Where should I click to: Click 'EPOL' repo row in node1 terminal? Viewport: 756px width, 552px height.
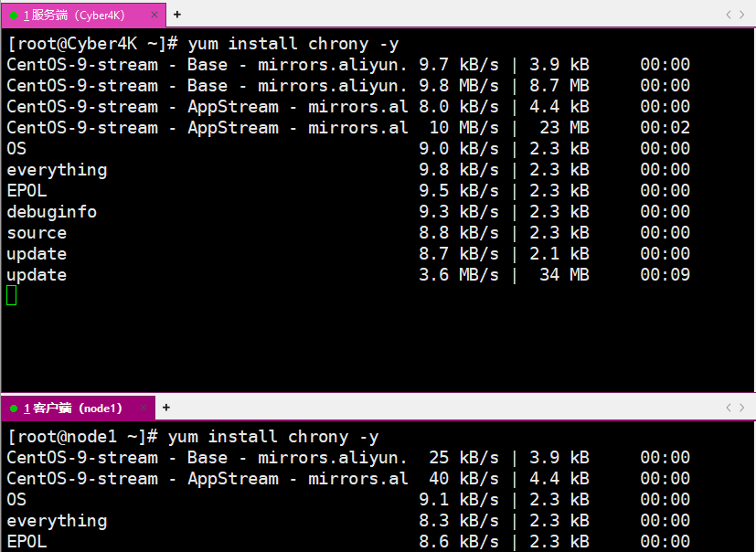pos(348,541)
